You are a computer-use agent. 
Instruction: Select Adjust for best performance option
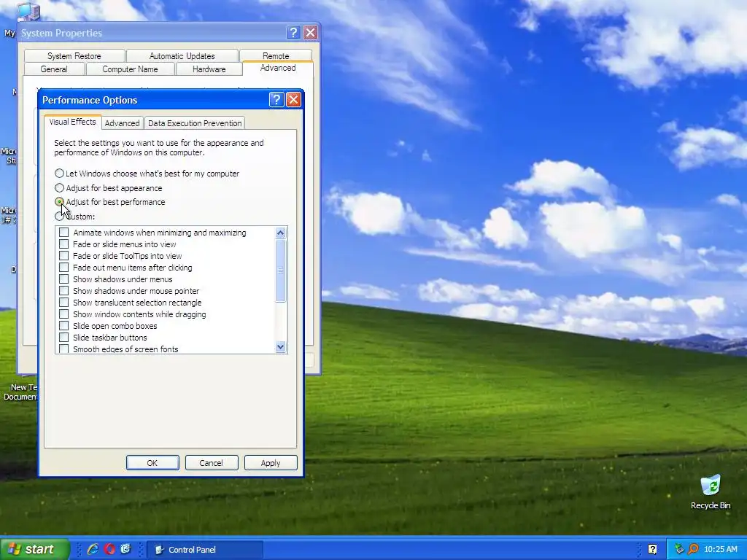pos(110,202)
